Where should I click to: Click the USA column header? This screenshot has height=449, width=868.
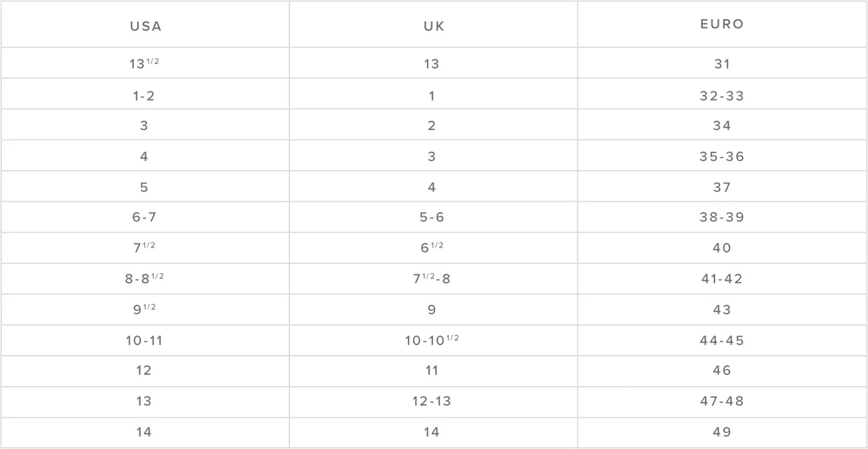pyautogui.click(x=145, y=26)
